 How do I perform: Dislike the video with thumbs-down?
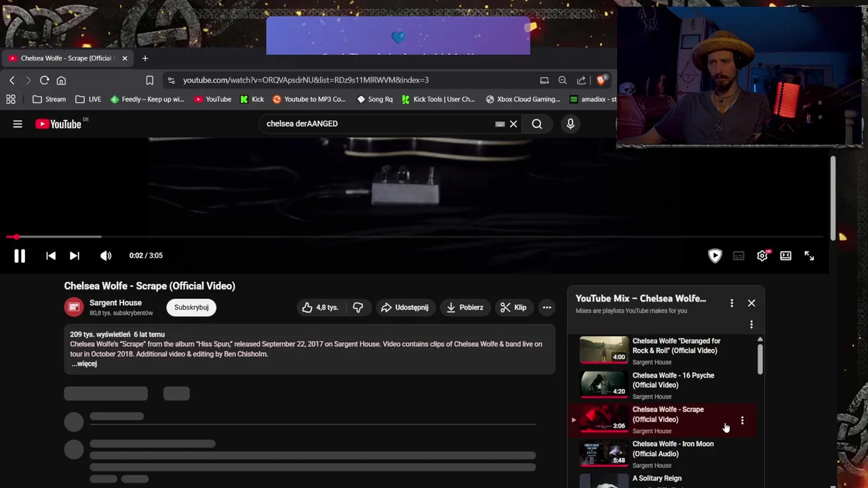click(358, 308)
